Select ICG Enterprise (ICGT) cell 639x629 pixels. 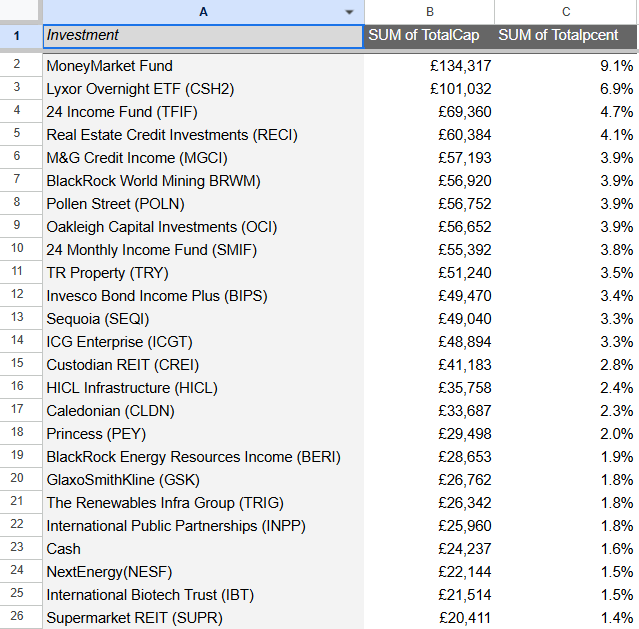click(203, 342)
